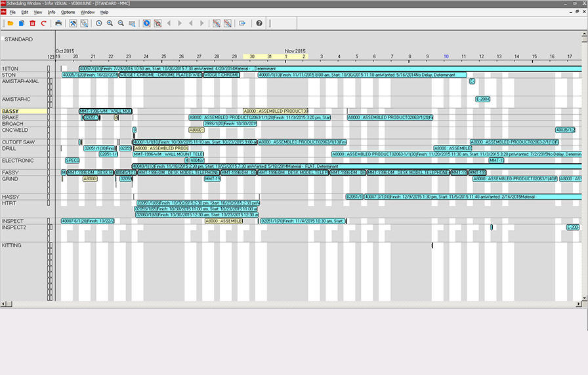Select the E-2004 bar in AMISTAR-IC row
Screen dimensions: 588x375
tap(482, 99)
